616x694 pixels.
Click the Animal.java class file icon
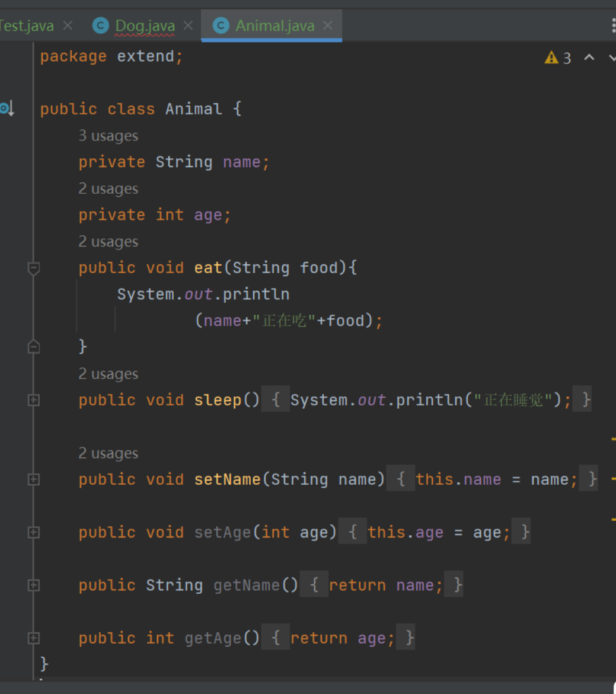pos(221,25)
